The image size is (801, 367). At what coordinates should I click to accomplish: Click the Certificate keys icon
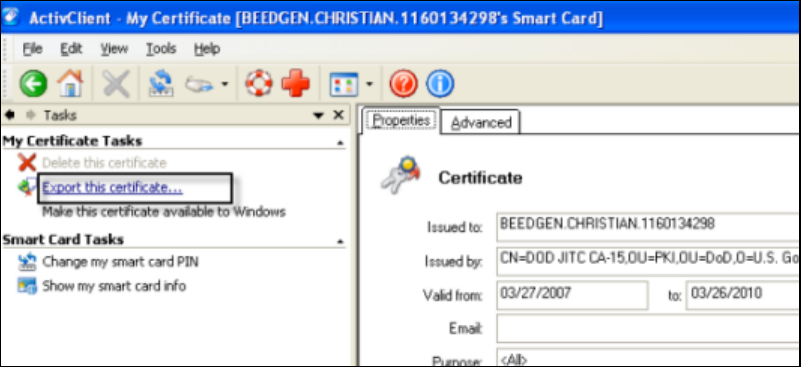[x=400, y=176]
